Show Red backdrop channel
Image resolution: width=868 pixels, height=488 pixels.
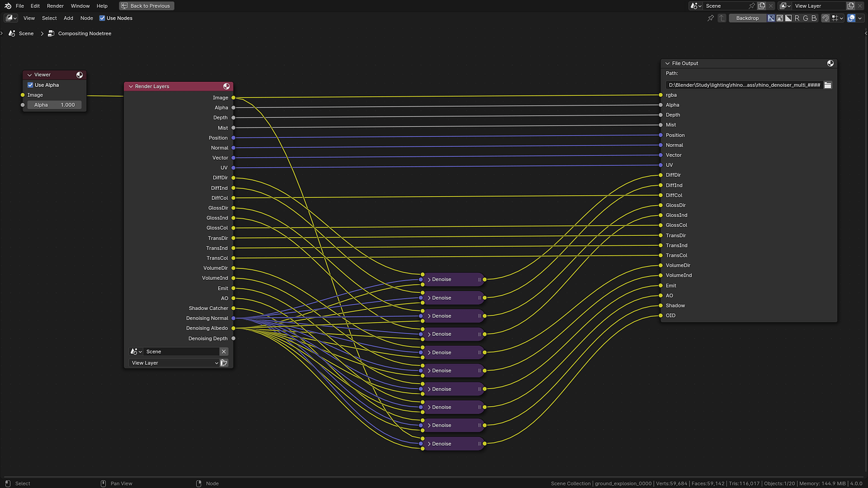coord(797,18)
